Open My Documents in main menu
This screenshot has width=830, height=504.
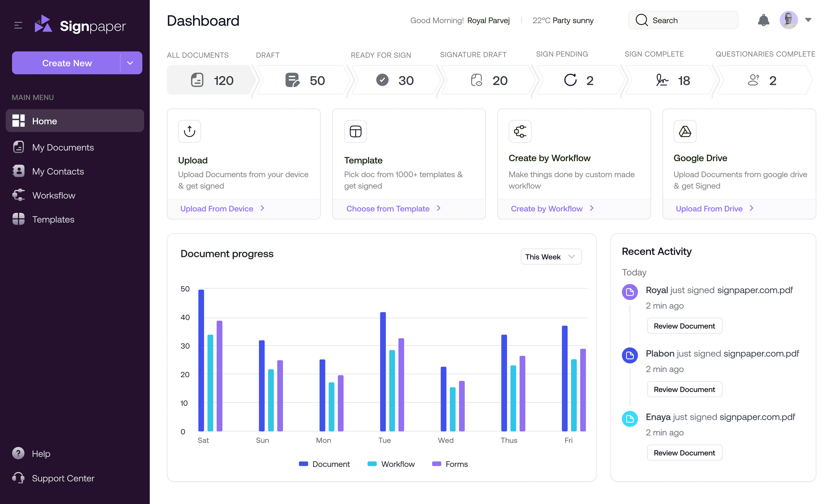(63, 147)
